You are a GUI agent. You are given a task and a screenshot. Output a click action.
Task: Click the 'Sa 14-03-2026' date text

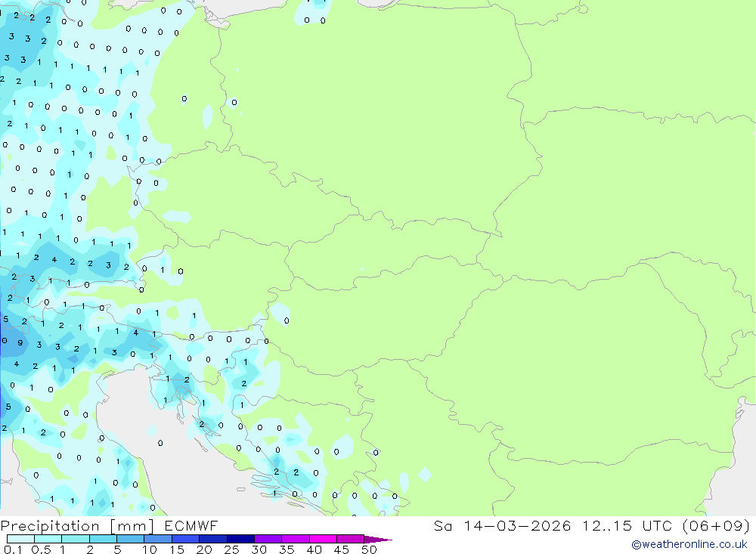502,525
